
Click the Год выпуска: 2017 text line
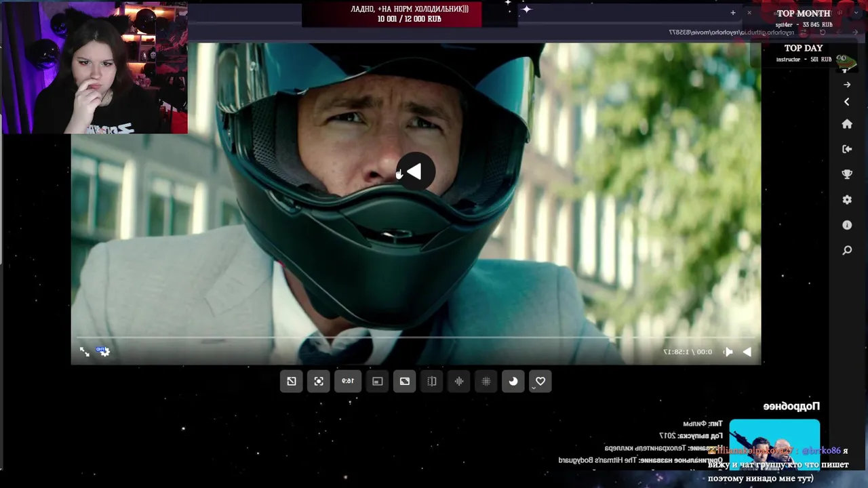(691, 436)
